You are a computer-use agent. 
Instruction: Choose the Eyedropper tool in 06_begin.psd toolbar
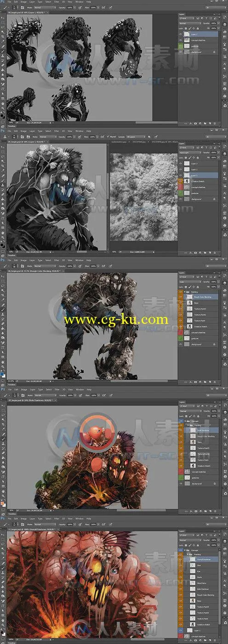(x=3, y=300)
